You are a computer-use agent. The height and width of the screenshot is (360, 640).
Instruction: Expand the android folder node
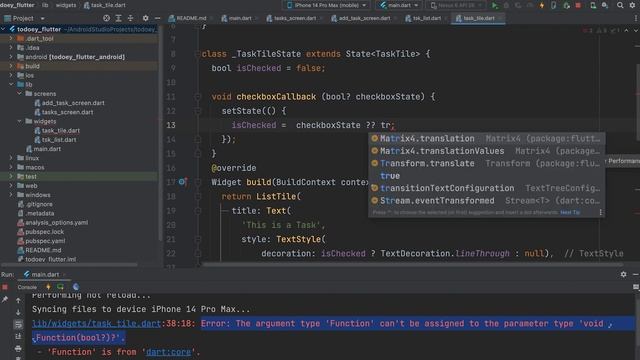click(x=11, y=57)
